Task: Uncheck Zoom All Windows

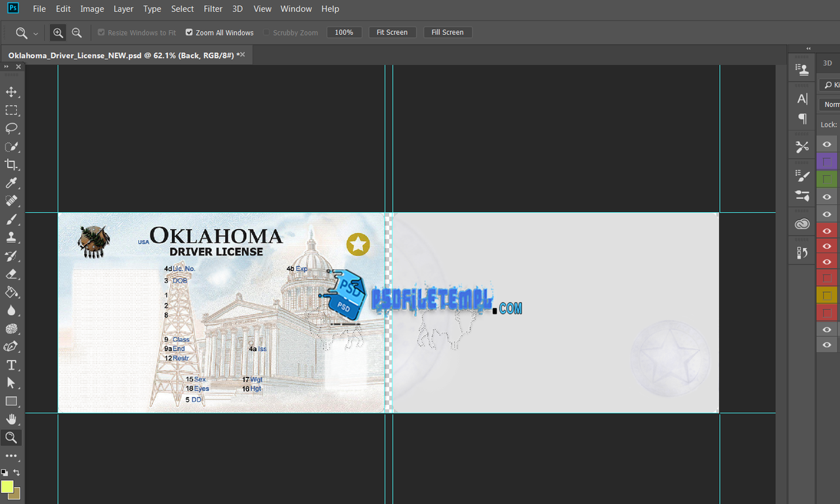Action: 189,32
